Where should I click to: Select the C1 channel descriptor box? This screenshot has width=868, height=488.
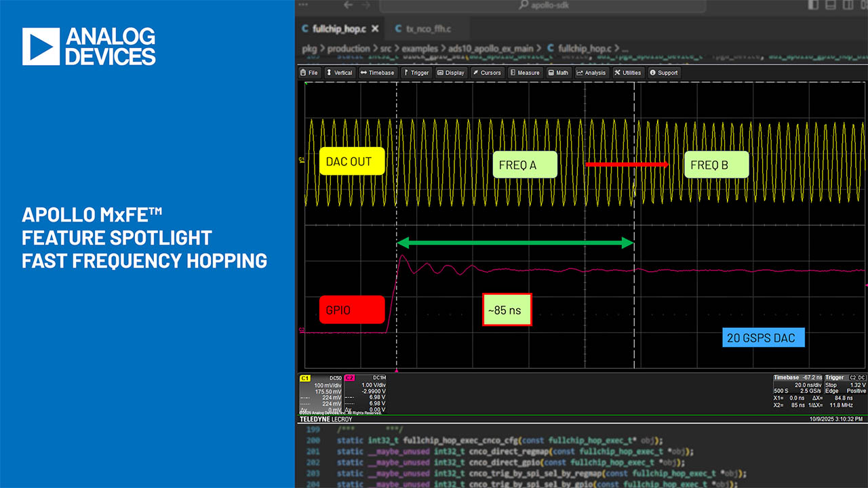(321, 393)
